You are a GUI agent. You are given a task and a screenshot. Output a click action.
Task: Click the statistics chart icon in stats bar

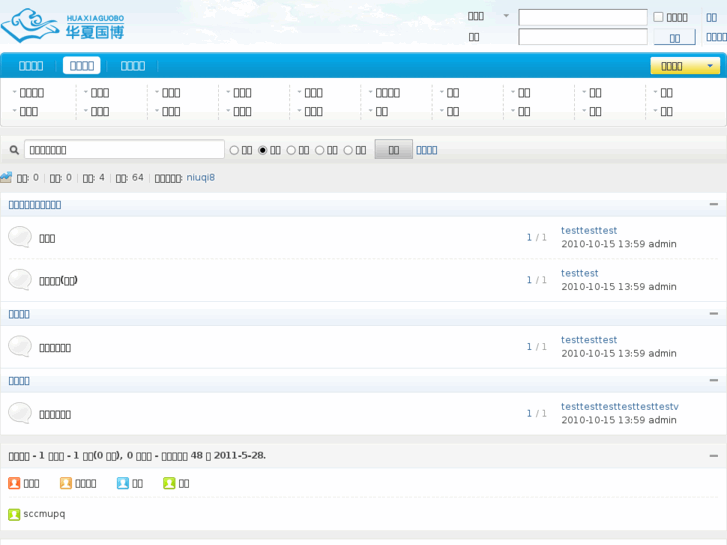click(x=7, y=178)
